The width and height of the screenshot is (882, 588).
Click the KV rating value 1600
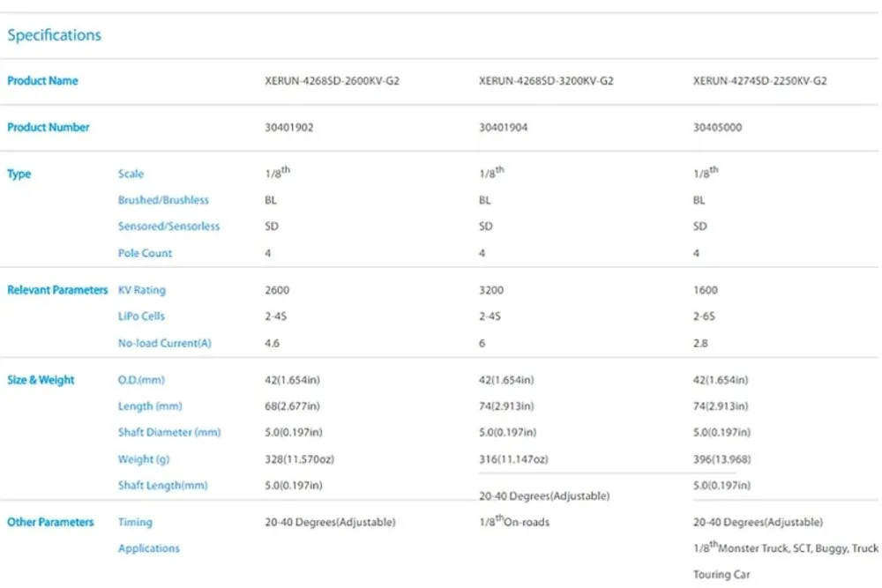point(706,290)
